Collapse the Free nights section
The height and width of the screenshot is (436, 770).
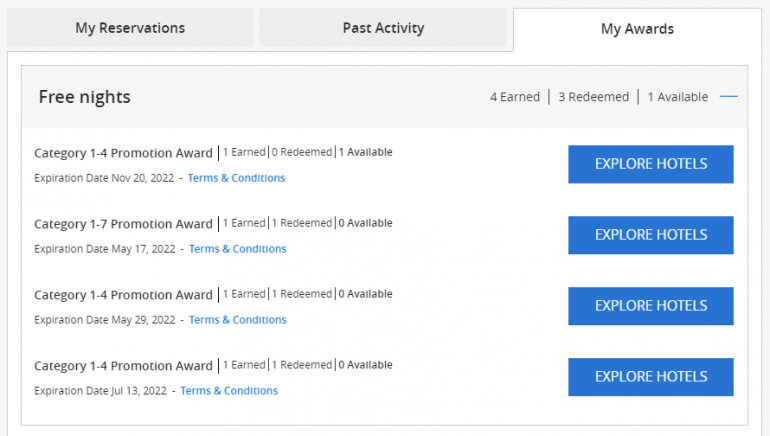(x=729, y=97)
